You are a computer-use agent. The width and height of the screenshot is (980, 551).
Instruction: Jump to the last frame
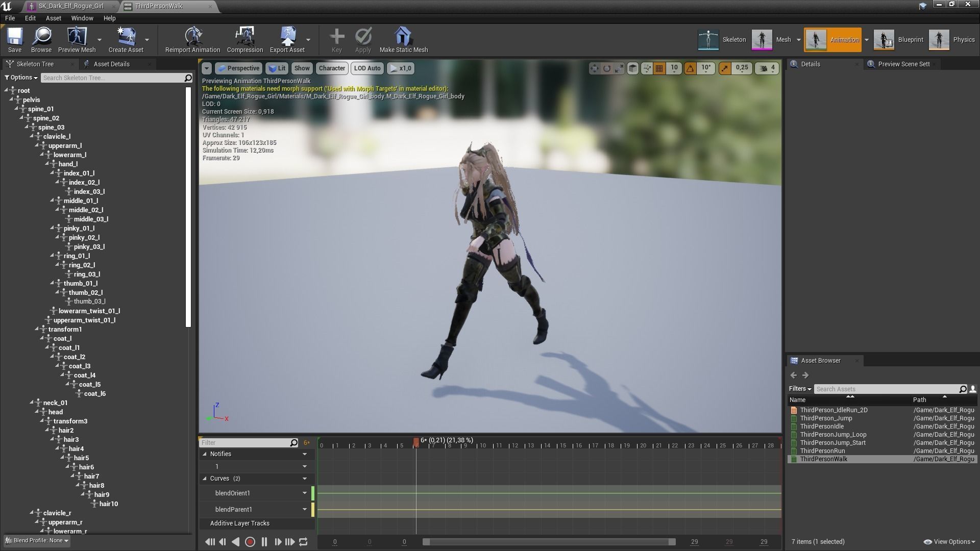[290, 542]
